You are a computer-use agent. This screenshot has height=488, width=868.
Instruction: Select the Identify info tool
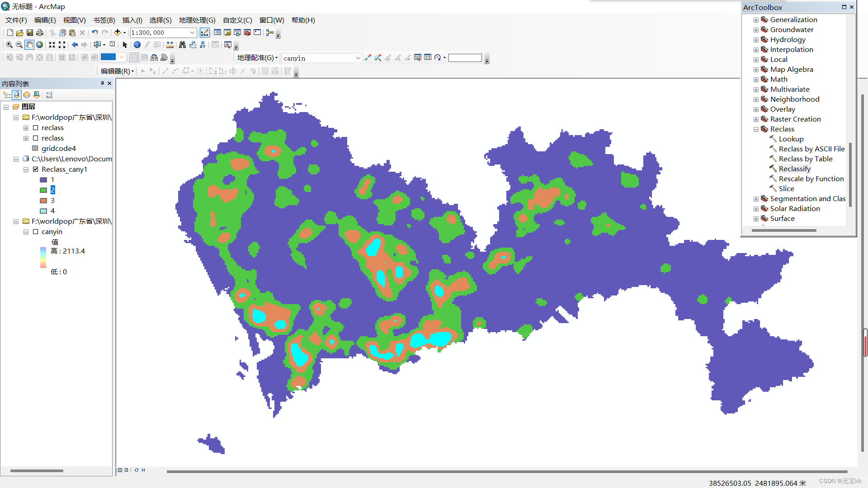point(137,45)
